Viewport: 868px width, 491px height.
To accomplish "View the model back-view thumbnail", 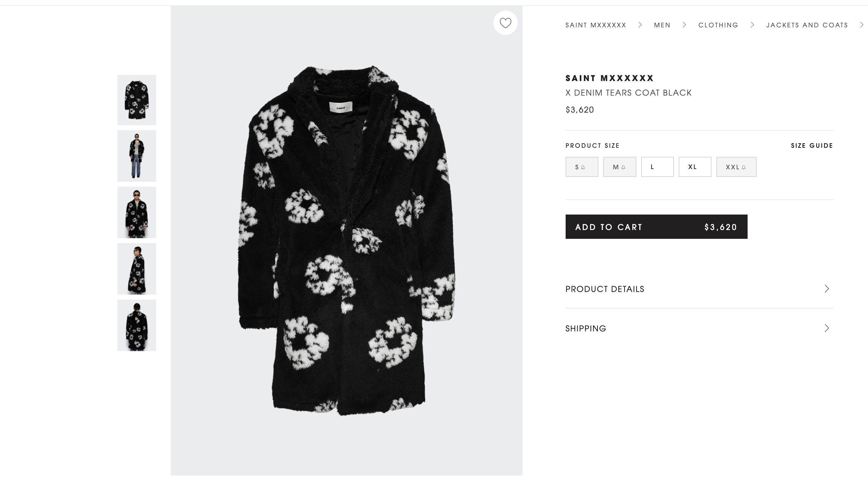I will tap(136, 325).
